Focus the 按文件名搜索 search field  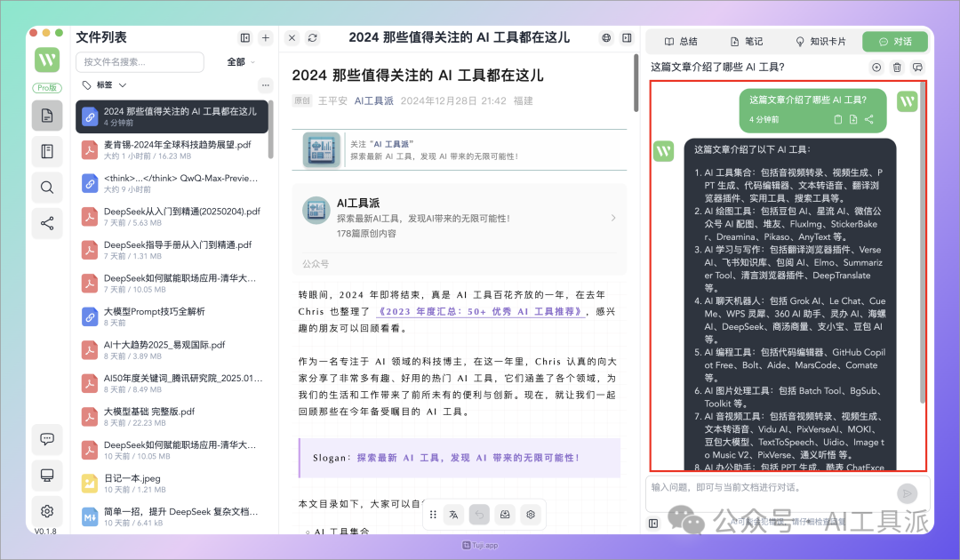tap(140, 62)
